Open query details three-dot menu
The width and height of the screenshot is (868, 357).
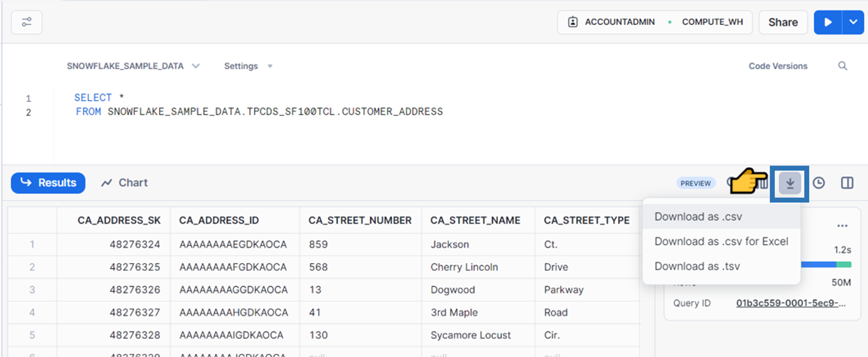[842, 226]
